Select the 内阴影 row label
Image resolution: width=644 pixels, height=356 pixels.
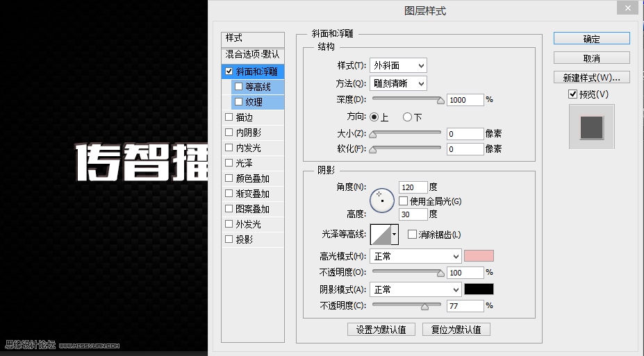(x=249, y=133)
